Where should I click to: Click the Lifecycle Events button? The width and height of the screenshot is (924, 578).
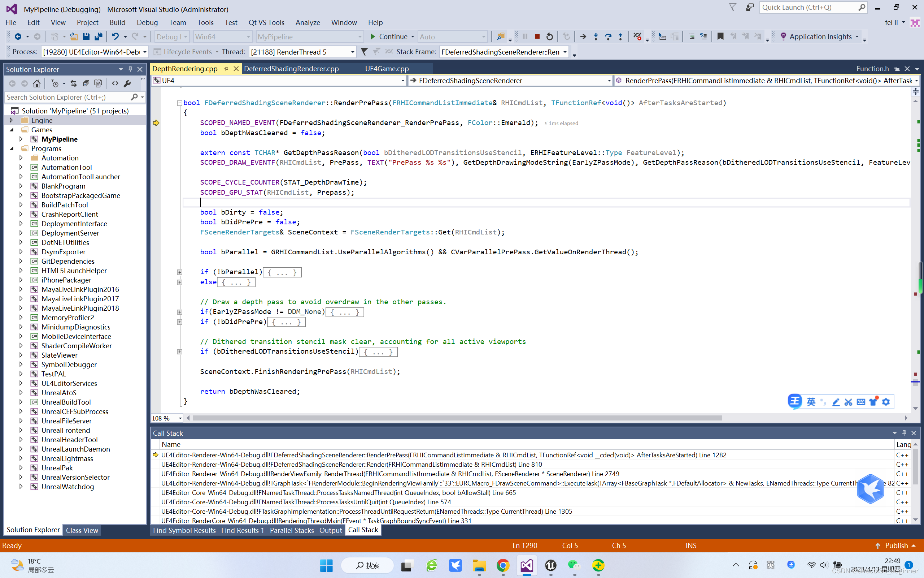coord(187,52)
